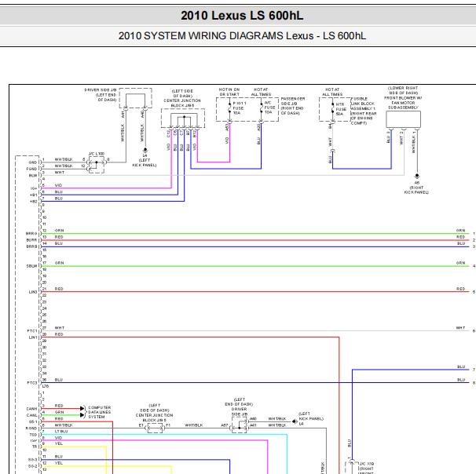The width and height of the screenshot is (476, 474).
Task: Select the 'C13' terminal label
Action: (x=168, y=133)
